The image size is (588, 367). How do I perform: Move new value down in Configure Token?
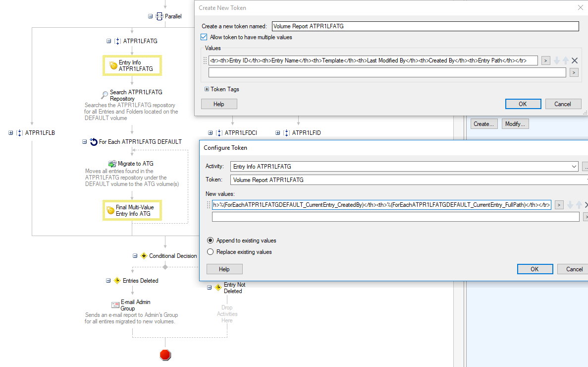coord(570,205)
